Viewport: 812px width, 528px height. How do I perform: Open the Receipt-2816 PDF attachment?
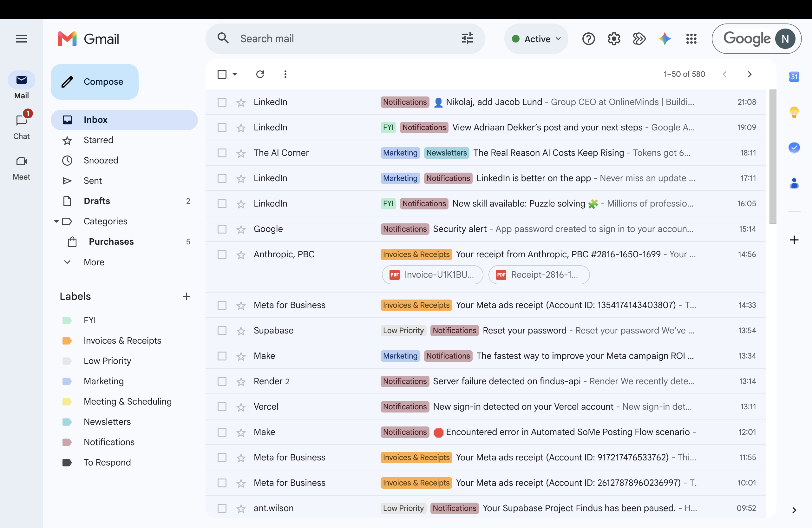coord(539,275)
